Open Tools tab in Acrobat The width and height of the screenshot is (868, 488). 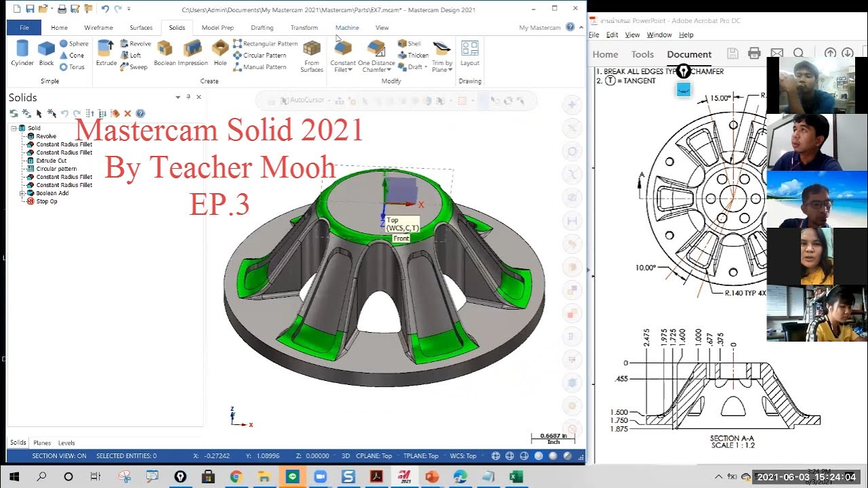642,54
